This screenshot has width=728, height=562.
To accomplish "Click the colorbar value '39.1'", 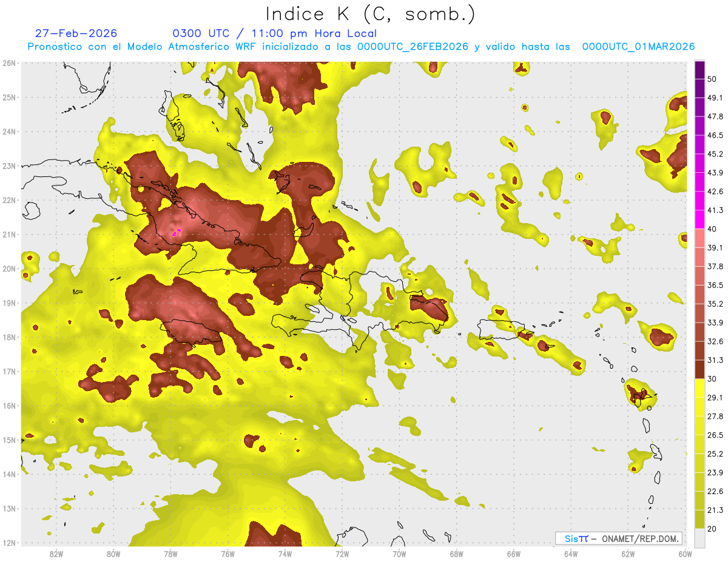I will 716,247.
